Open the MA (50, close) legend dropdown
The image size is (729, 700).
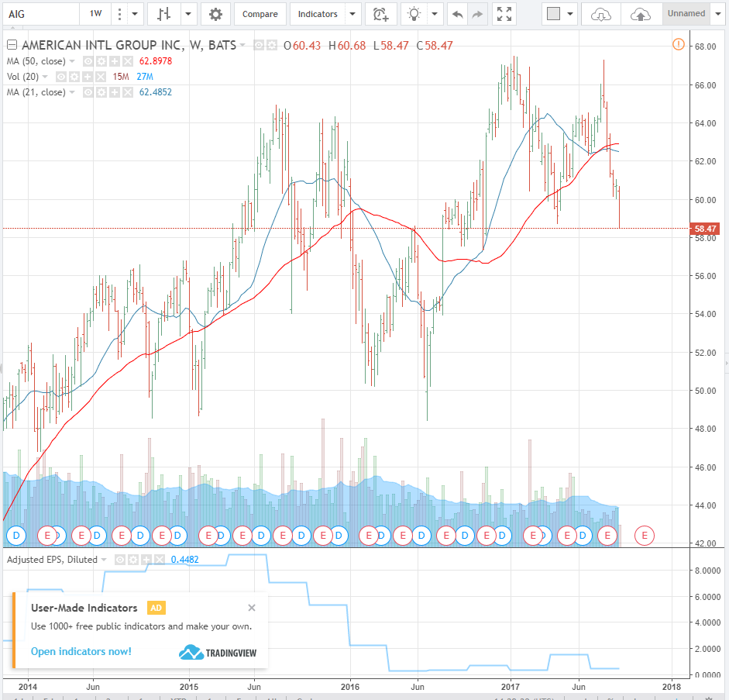pyautogui.click(x=72, y=61)
